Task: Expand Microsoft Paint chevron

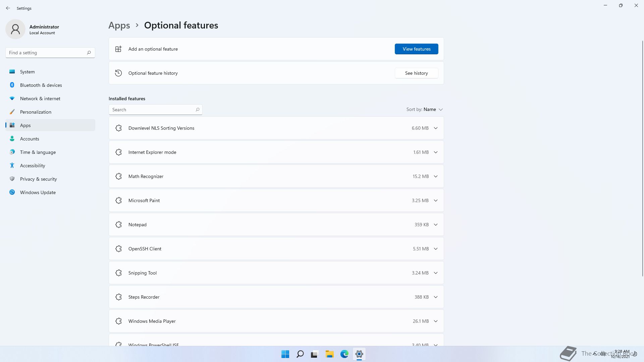Action: coord(436,200)
